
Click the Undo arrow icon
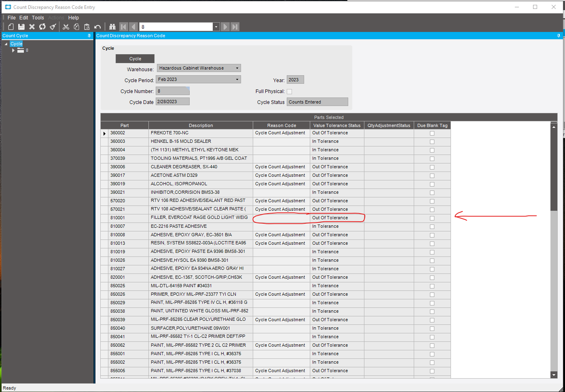coord(97,27)
